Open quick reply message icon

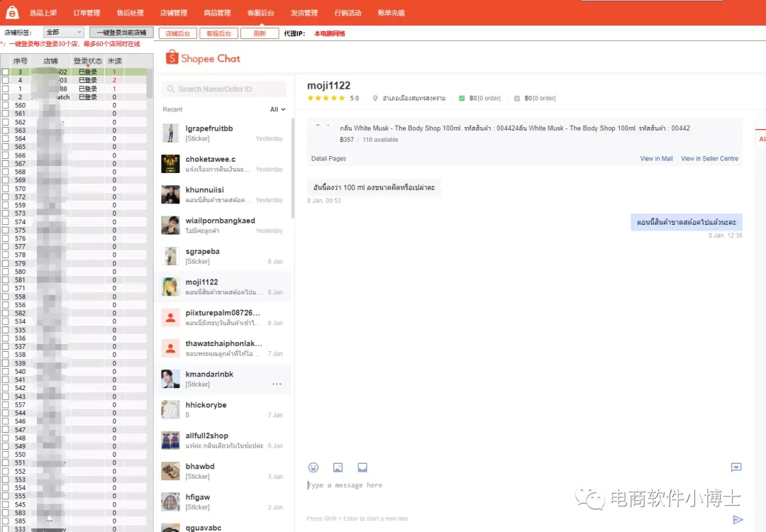736,467
